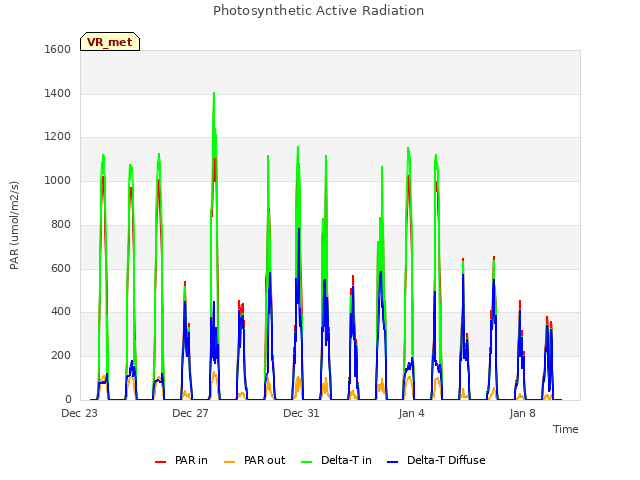Screen dimensions: 640x480
Task: Click the VR_met annotation label
Action: 110,42
